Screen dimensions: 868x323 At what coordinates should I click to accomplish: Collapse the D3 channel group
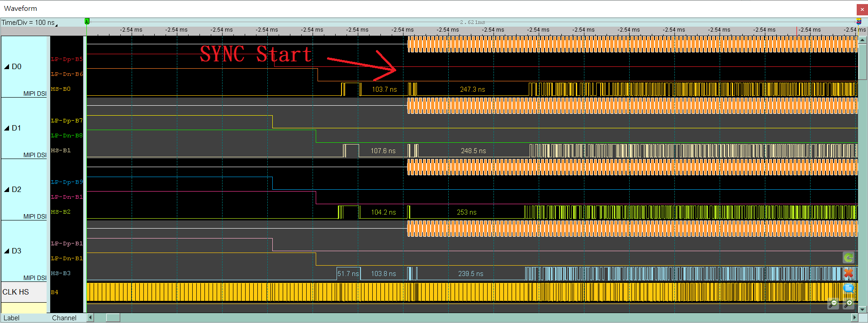pyautogui.click(x=7, y=251)
